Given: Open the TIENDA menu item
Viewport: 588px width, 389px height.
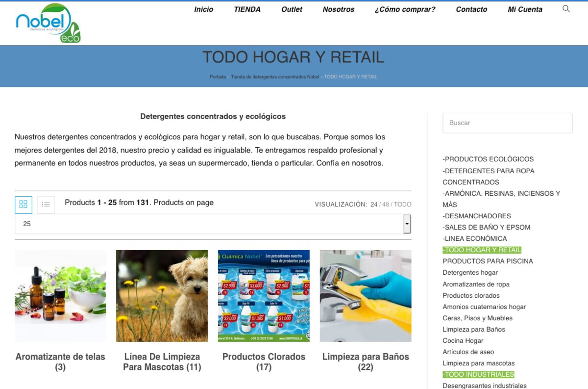Looking at the screenshot, I should (247, 9).
